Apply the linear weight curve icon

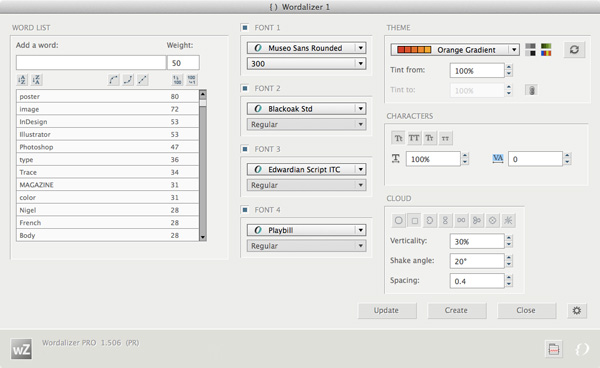(x=142, y=80)
